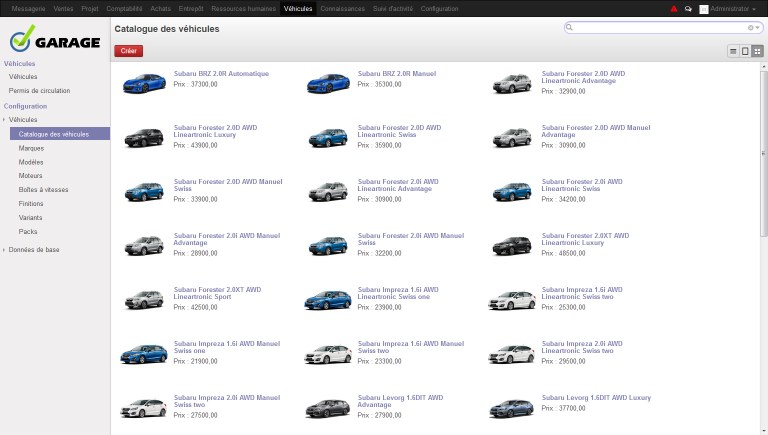The width and height of the screenshot is (768, 435).
Task: Select the kanban grid view
Action: coord(757,50)
